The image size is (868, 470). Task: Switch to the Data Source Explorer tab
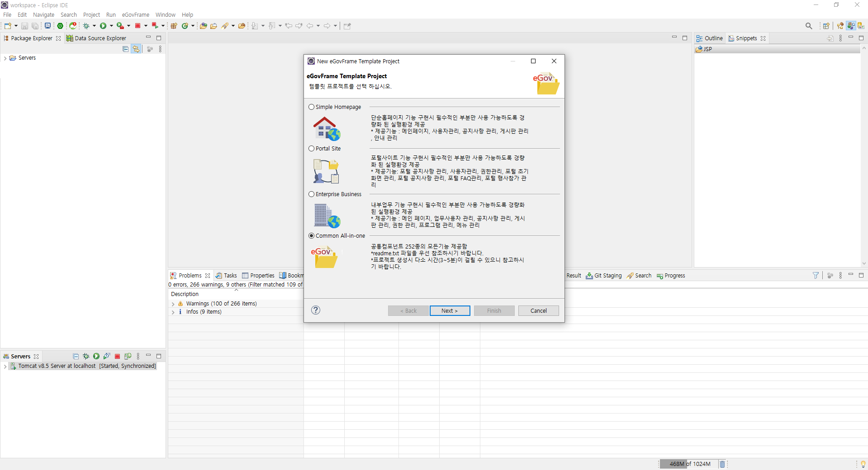point(96,38)
